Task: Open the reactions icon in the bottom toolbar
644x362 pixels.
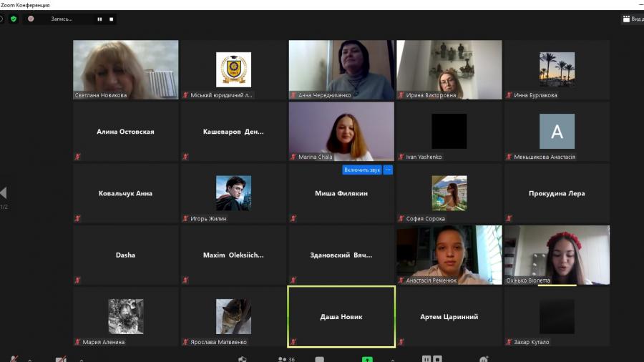Action: 484,359
